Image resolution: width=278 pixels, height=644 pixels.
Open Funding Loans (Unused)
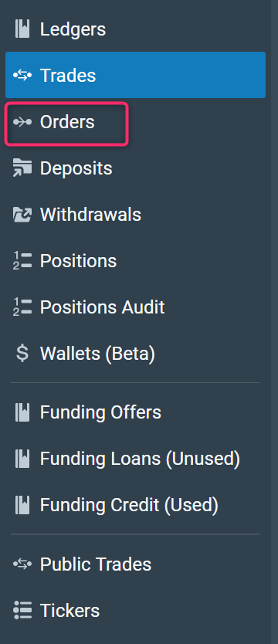pos(135,459)
